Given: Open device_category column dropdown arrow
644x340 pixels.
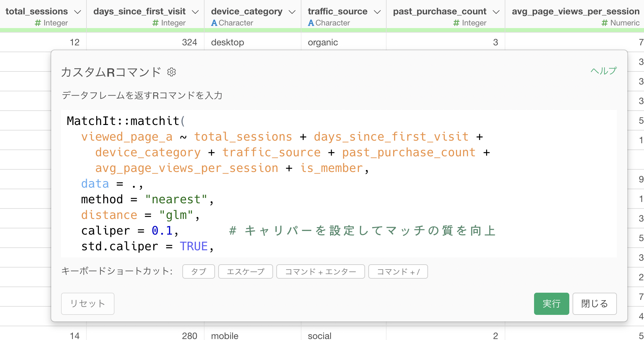Looking at the screenshot, I should (292, 12).
